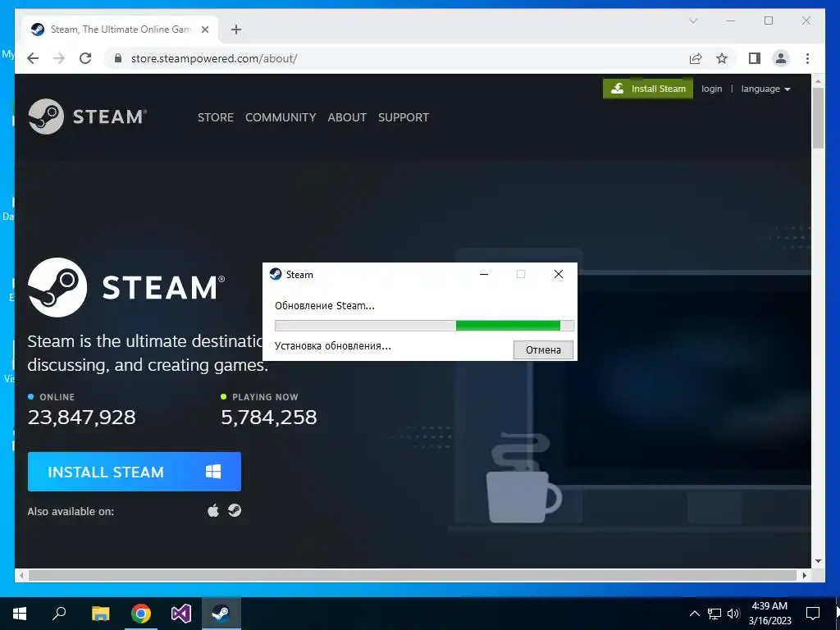This screenshot has height=630, width=840.
Task: Open Chrome three-dot menu
Action: pos(807,58)
